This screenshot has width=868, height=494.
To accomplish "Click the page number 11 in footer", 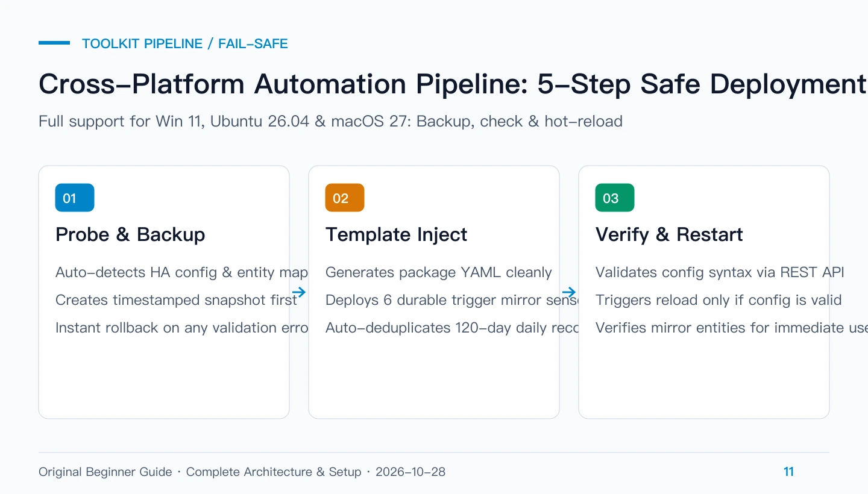I will [x=788, y=472].
